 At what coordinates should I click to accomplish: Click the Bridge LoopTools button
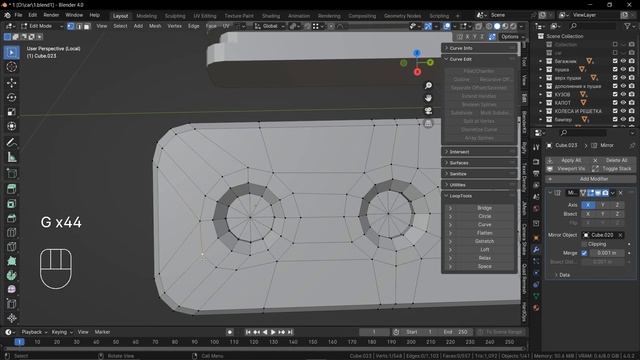coord(484,208)
